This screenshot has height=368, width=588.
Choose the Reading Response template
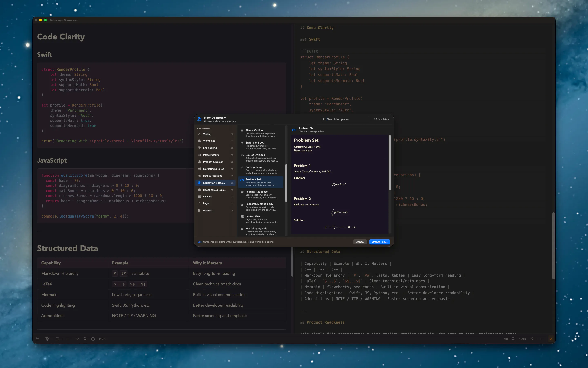[261, 194]
